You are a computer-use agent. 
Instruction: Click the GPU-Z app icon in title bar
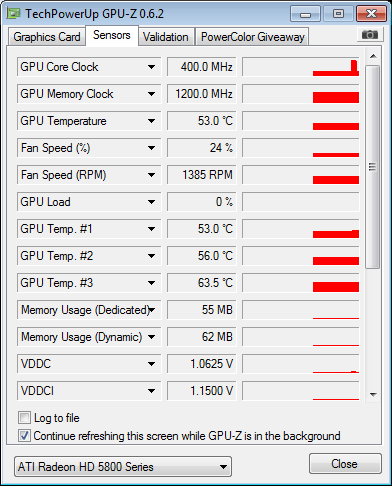(x=14, y=13)
